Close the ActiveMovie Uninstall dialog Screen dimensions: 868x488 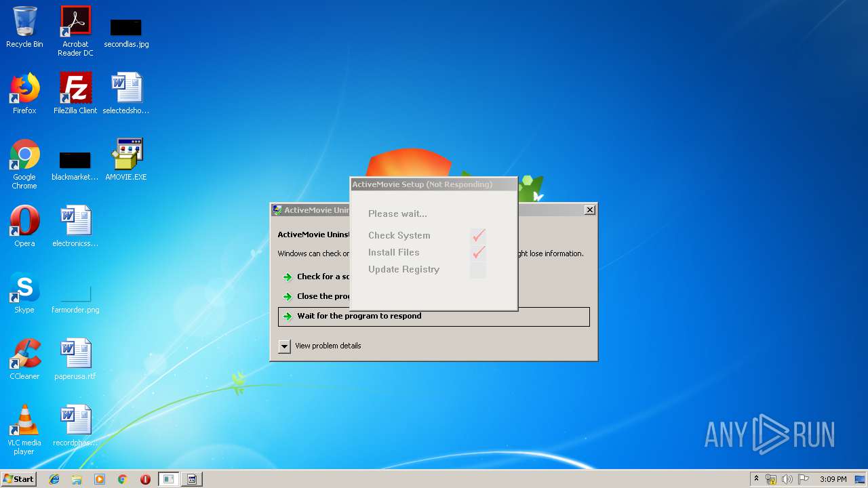590,210
